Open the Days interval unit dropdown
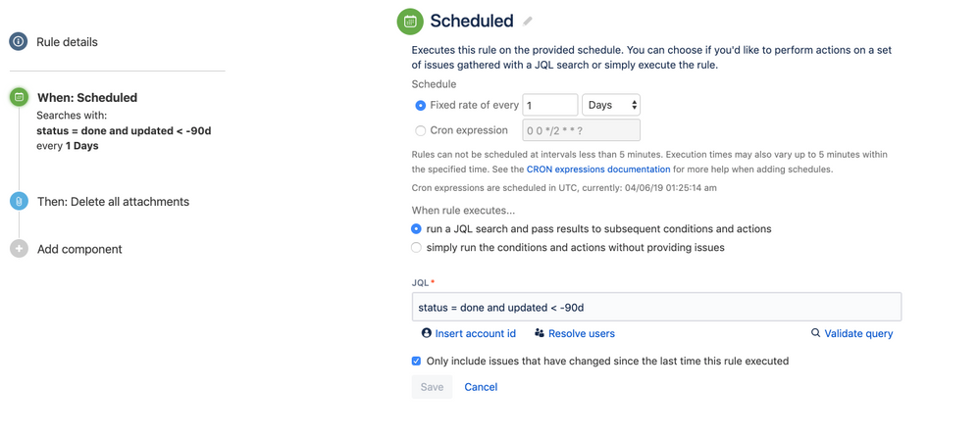The height and width of the screenshot is (438, 980). (611, 105)
